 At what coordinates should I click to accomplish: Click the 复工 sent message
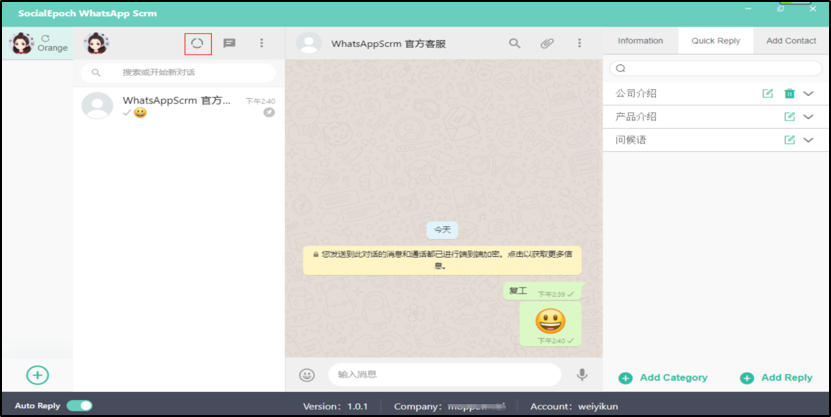(543, 291)
